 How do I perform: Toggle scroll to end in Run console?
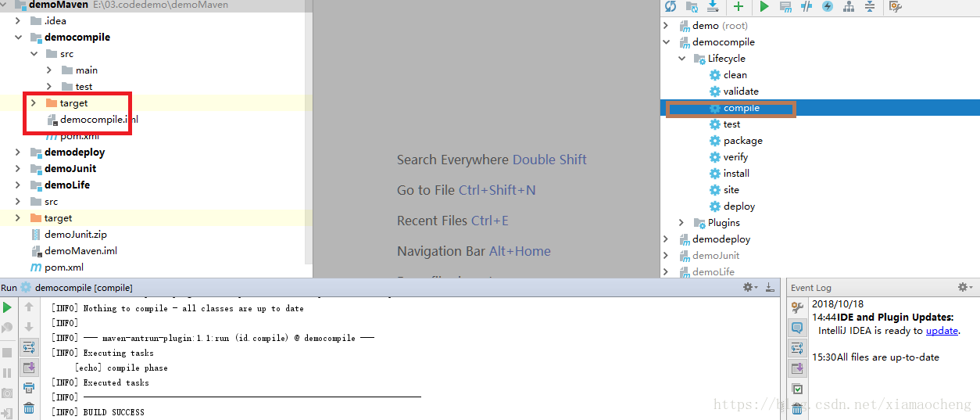pyautogui.click(x=29, y=368)
